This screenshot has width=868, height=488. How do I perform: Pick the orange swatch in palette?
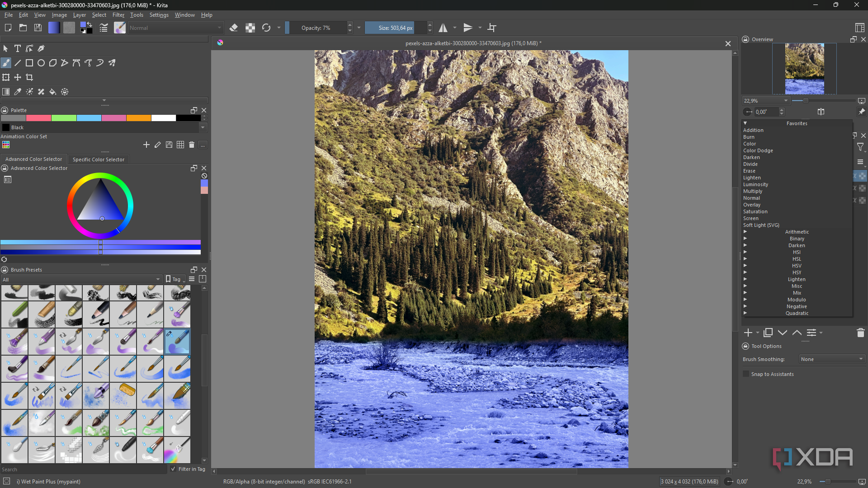[139, 118]
